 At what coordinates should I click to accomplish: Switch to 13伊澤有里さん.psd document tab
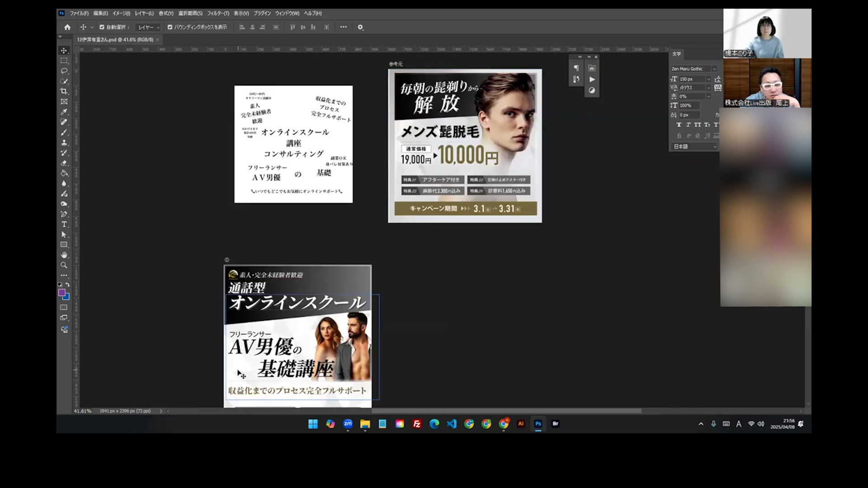tap(115, 40)
